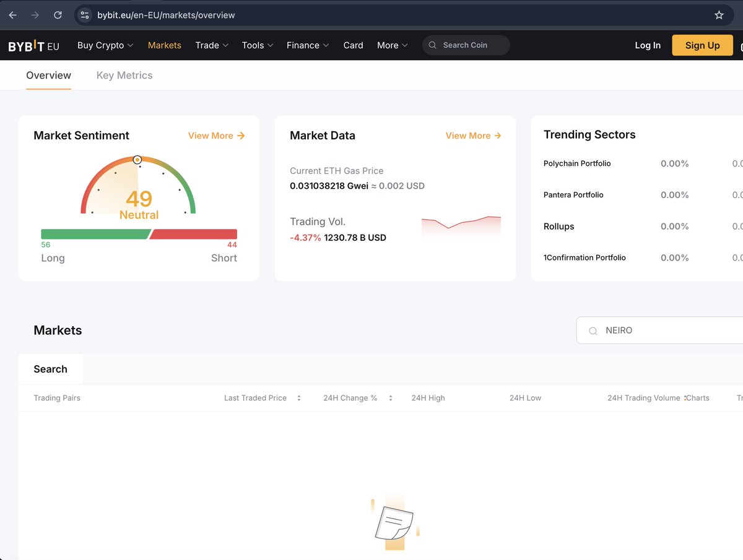This screenshot has width=743, height=560.
Task: Click the Sign Up button
Action: tap(702, 45)
